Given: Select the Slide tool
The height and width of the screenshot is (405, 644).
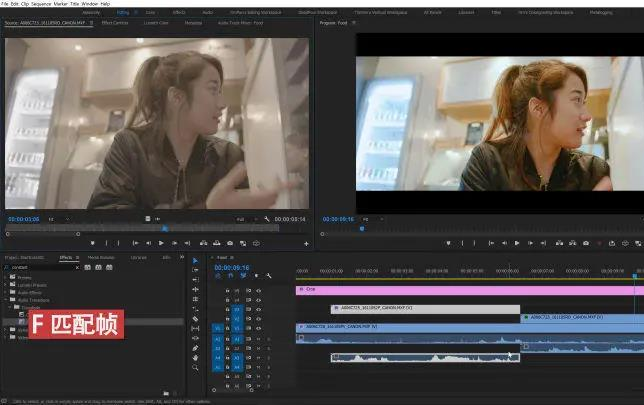Looking at the screenshot, I should click(x=195, y=338).
